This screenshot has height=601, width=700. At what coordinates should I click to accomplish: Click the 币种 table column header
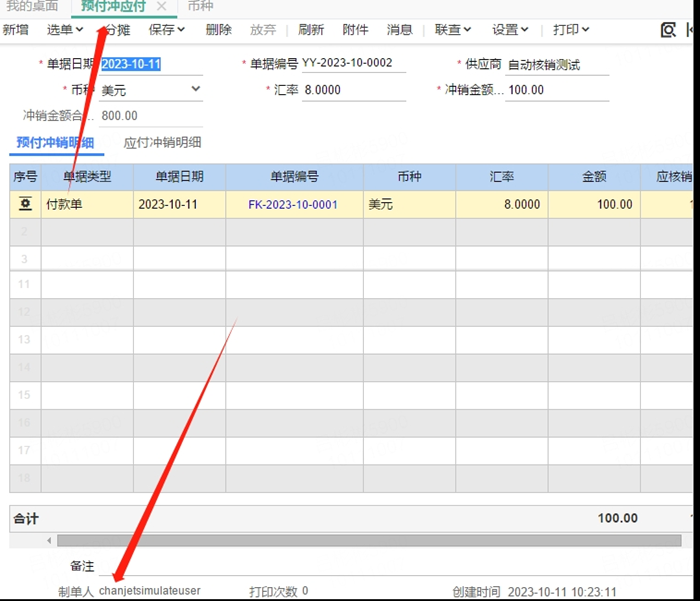(409, 177)
